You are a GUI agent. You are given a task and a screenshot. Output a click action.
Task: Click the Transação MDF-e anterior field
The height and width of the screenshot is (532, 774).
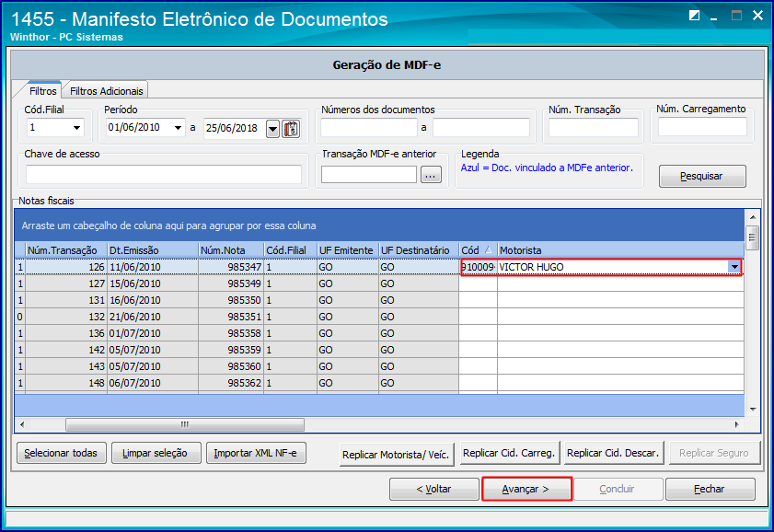(x=369, y=174)
